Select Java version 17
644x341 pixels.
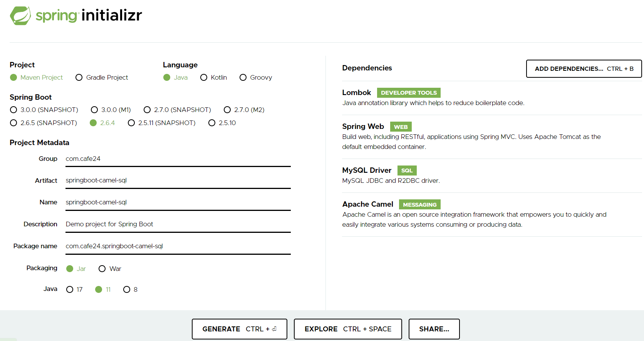click(74, 289)
